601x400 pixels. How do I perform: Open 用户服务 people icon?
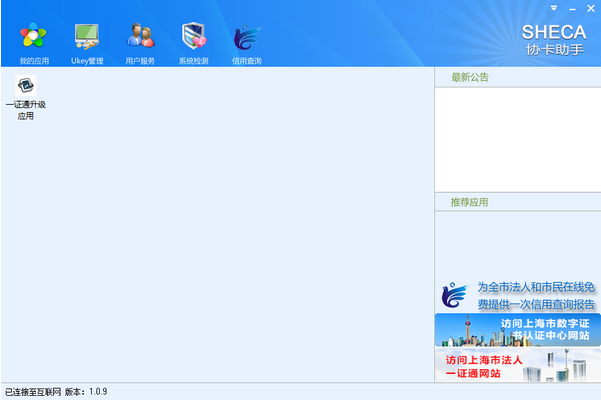140,35
